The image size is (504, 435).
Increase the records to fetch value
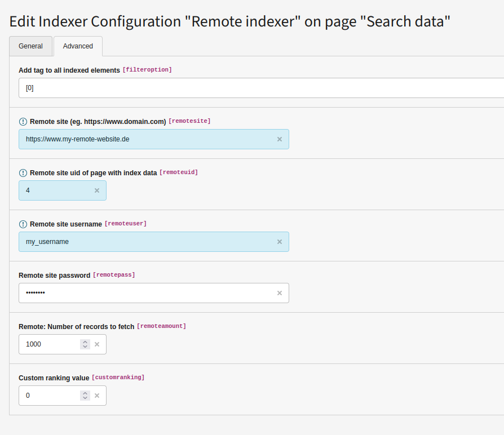(85, 342)
